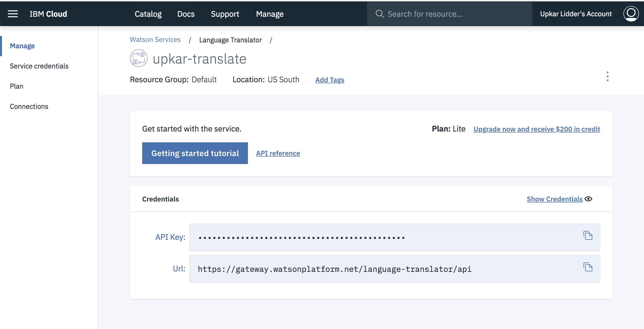Viewport: 644px width, 329px height.
Task: Open Upkar Lidder's Account switcher
Action: (x=576, y=14)
